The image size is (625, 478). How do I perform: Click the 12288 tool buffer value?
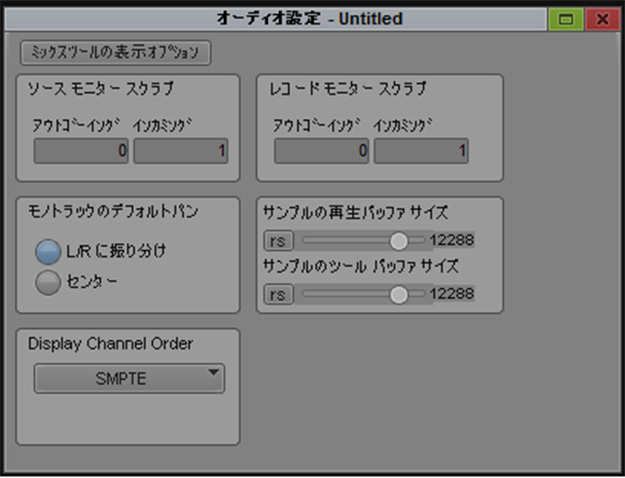pyautogui.click(x=452, y=294)
